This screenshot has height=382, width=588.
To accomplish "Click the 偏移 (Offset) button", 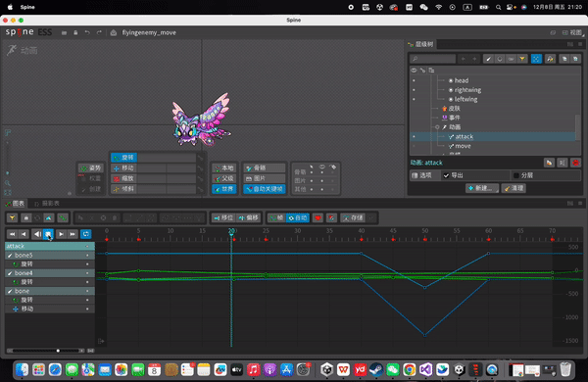I will 249,217.
